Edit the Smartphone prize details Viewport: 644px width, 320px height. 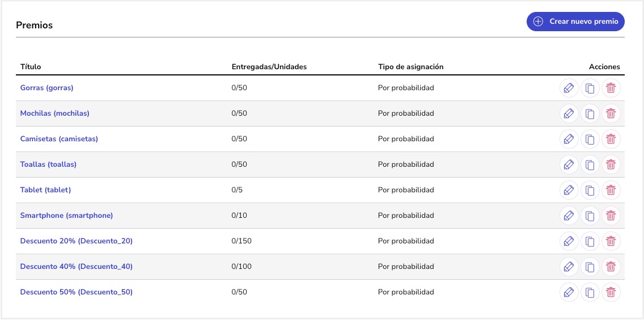[x=569, y=216]
